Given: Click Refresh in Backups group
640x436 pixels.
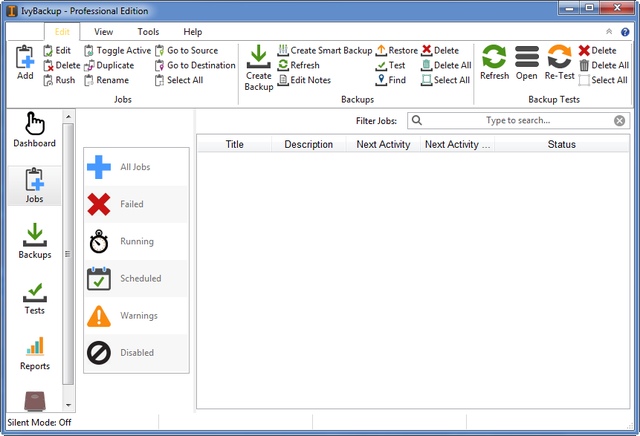Looking at the screenshot, I should pos(298,65).
